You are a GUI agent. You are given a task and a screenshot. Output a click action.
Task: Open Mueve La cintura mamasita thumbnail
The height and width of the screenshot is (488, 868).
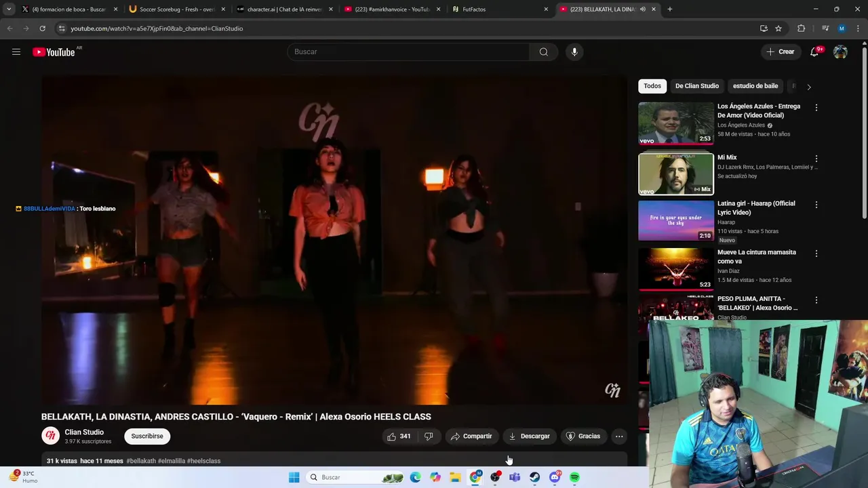click(676, 269)
